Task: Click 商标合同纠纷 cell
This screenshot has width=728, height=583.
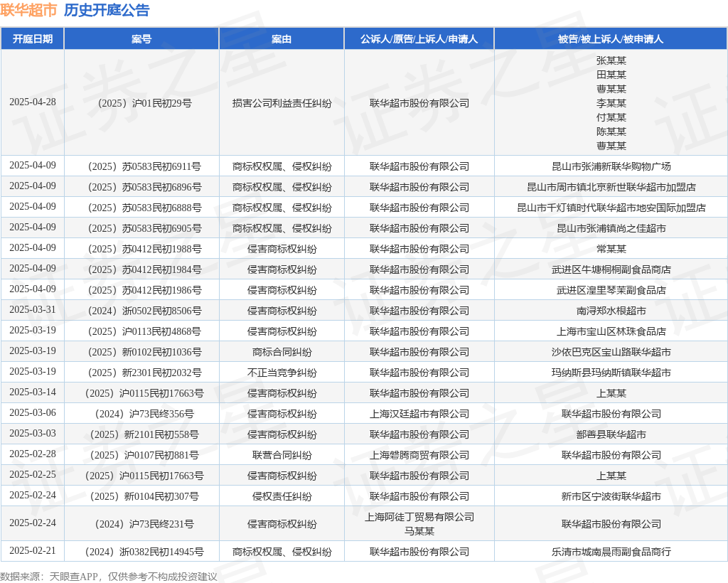Action: [x=282, y=353]
